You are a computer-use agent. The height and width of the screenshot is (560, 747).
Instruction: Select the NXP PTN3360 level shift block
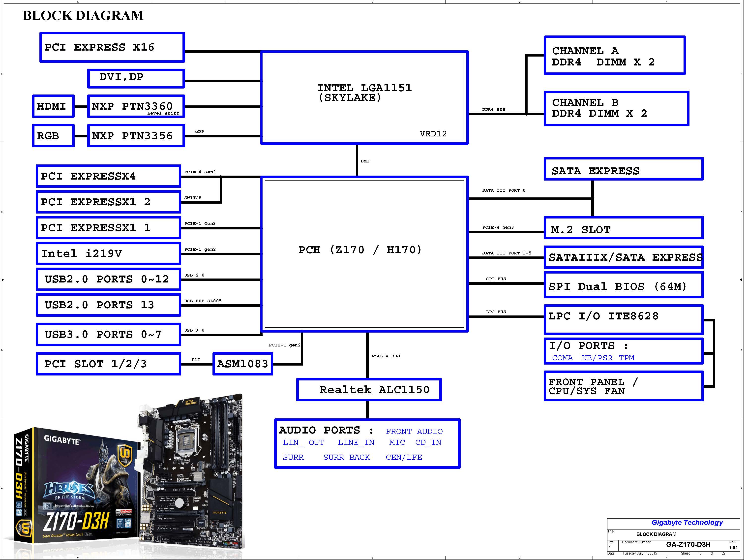(x=136, y=106)
